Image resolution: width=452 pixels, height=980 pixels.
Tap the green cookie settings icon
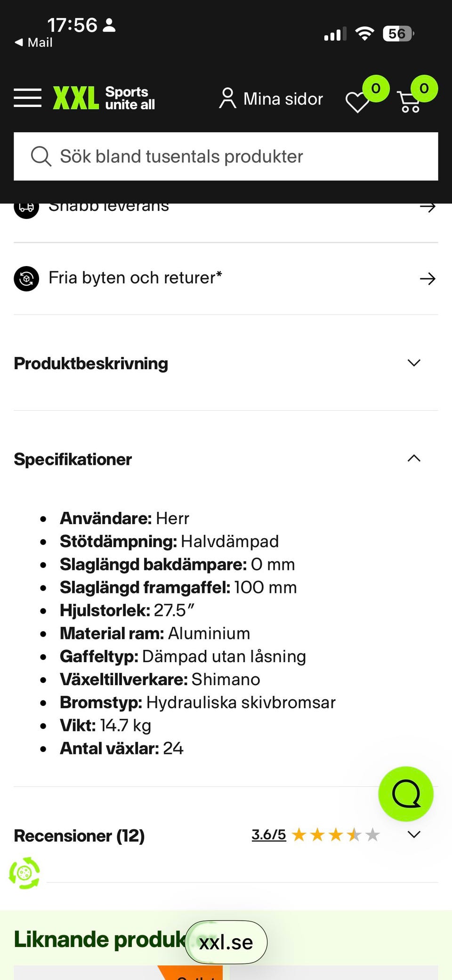pyautogui.click(x=24, y=873)
